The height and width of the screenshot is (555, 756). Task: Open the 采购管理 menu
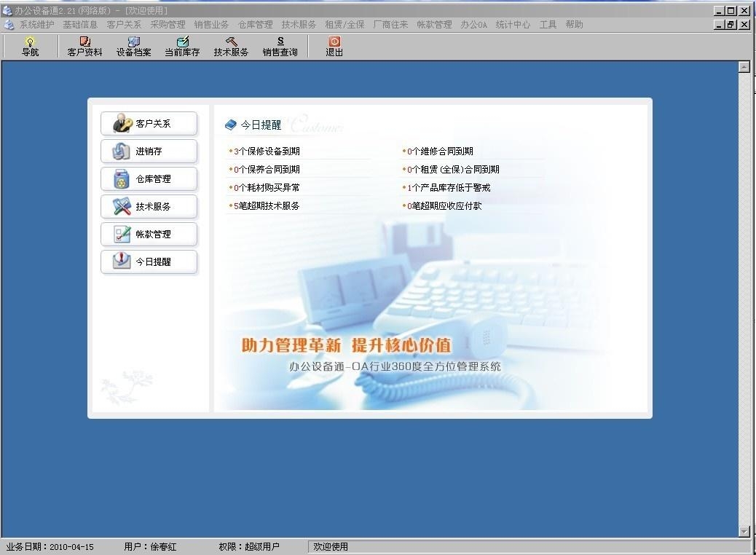pyautogui.click(x=168, y=24)
